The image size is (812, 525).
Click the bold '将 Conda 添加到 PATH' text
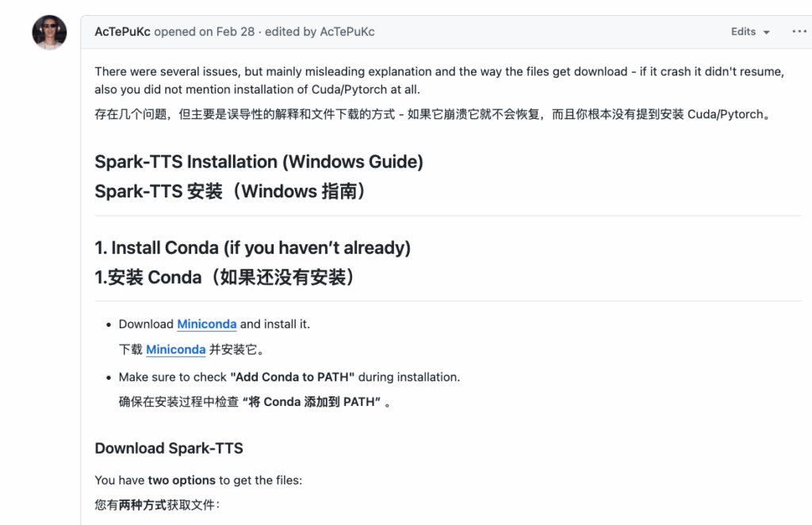(x=312, y=402)
